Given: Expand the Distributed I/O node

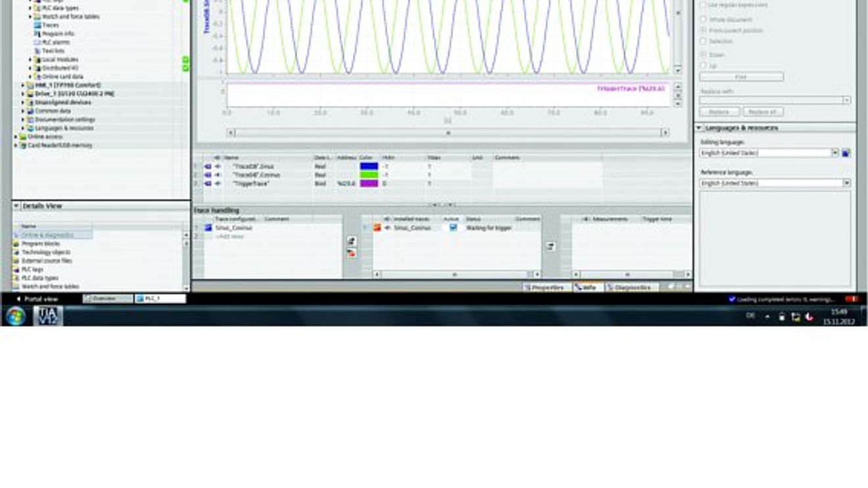Looking at the screenshot, I should (30, 68).
